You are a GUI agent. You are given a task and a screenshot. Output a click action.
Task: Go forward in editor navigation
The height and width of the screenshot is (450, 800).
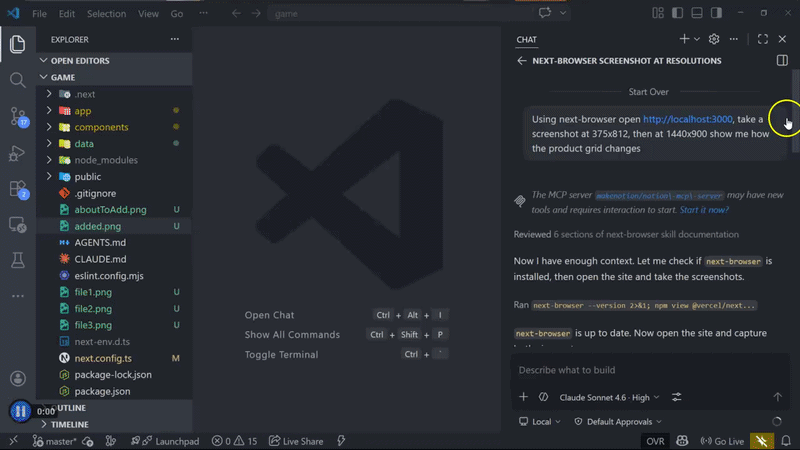point(256,14)
